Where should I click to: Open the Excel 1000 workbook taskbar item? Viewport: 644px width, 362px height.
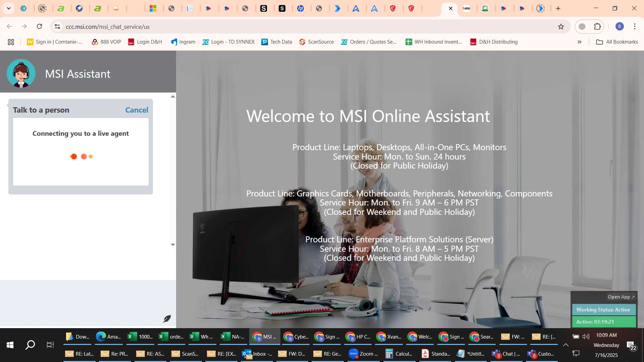click(140, 337)
